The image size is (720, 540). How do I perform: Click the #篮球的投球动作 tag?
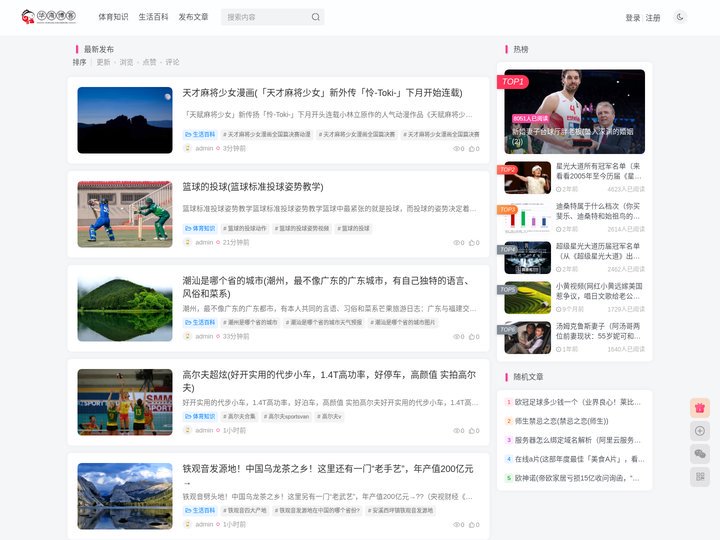[244, 228]
